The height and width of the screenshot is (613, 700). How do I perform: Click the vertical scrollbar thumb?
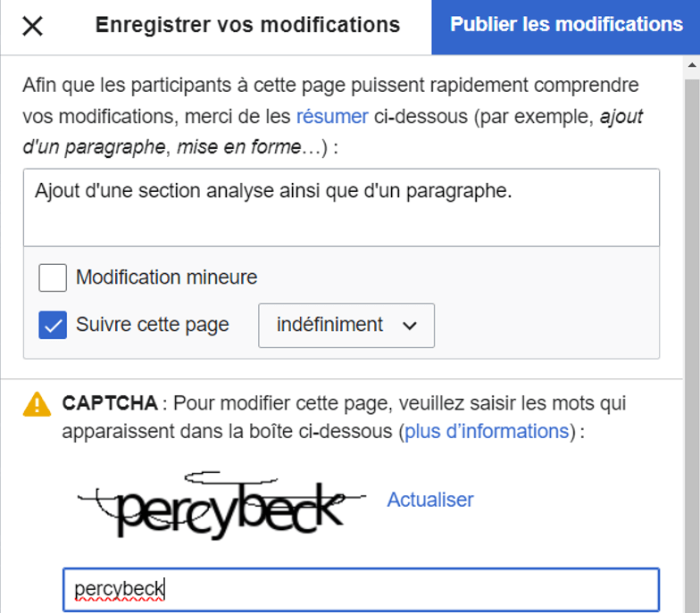[692, 339]
